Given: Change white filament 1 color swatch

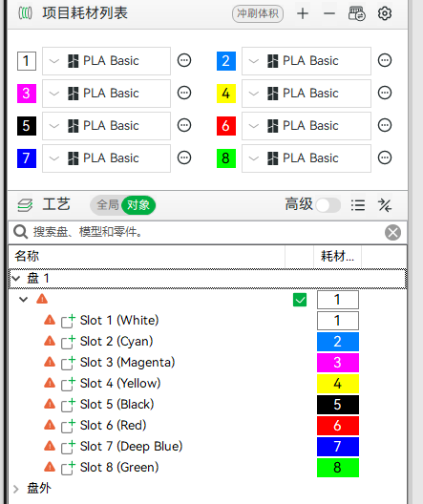Looking at the screenshot, I should click(x=27, y=61).
